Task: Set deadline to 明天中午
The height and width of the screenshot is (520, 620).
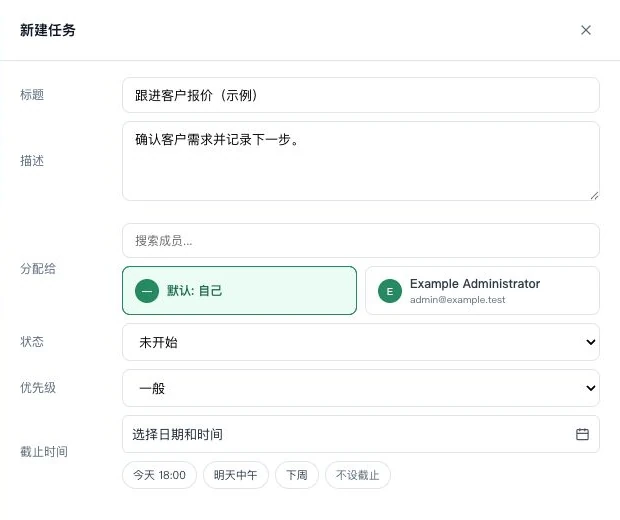Action: pyautogui.click(x=236, y=475)
